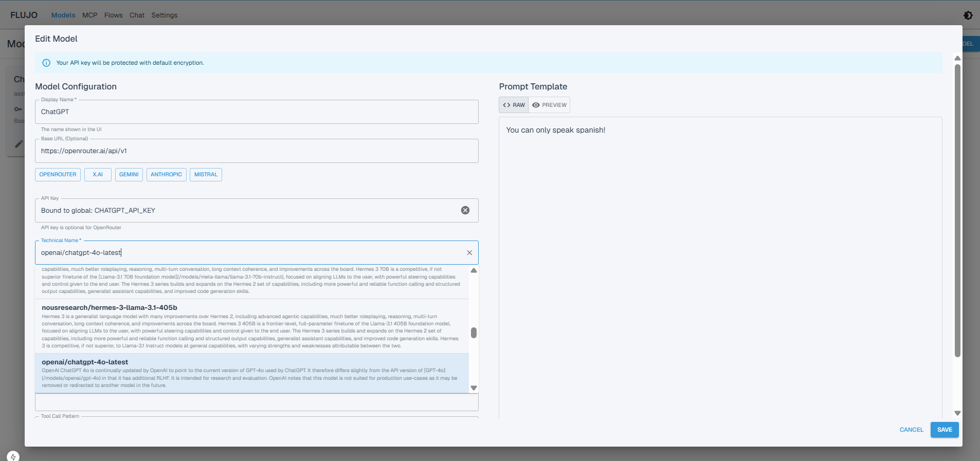Open the MCP tab

tap(89, 15)
